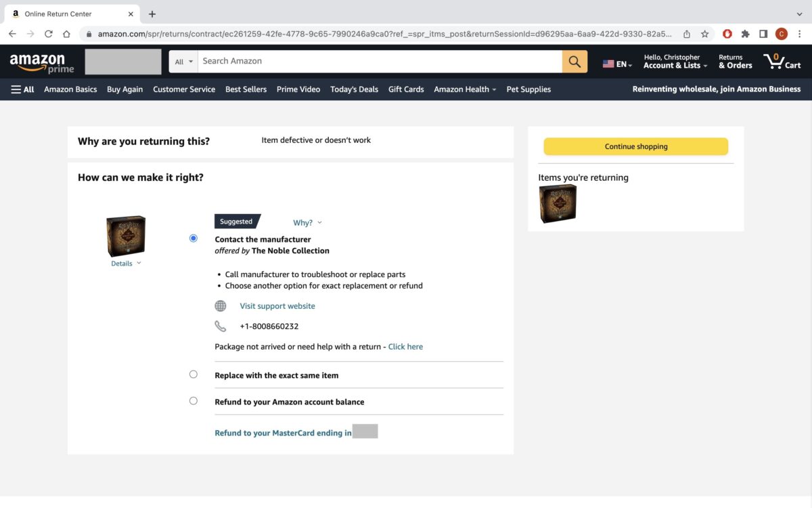812x508 pixels.
Task: Open the Visit support website link
Action: 277,306
